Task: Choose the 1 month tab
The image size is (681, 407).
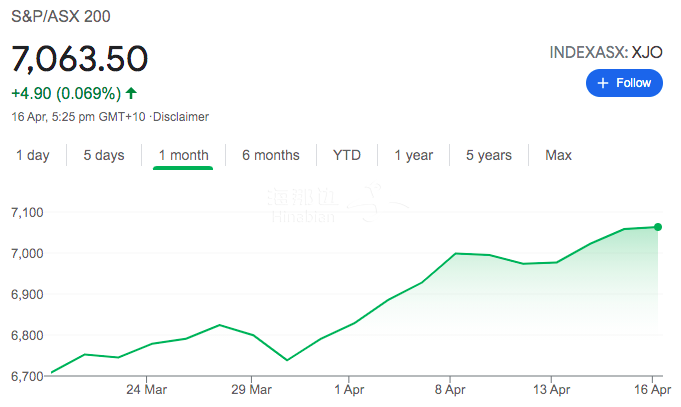Action: pos(183,155)
